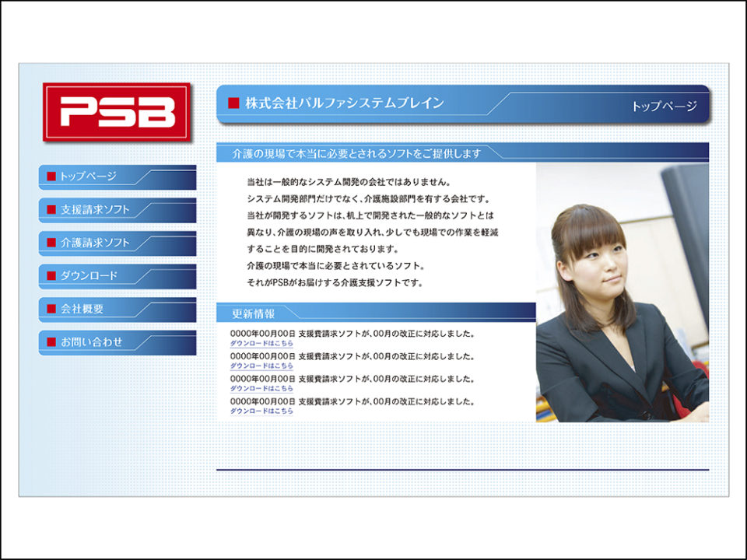Click the 介護の現場で本当に必要とされる banner heading
747x560 pixels.
pyautogui.click(x=351, y=153)
